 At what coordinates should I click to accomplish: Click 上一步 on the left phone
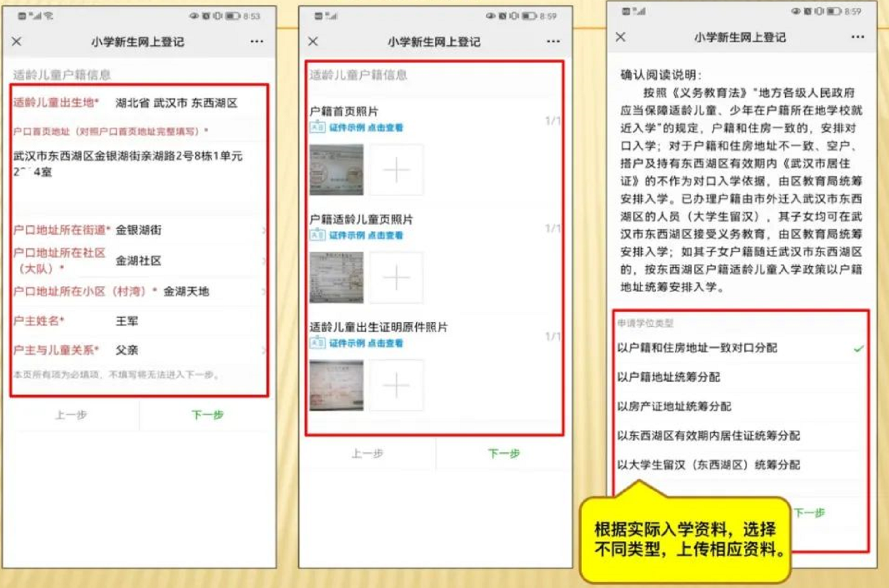[71, 414]
